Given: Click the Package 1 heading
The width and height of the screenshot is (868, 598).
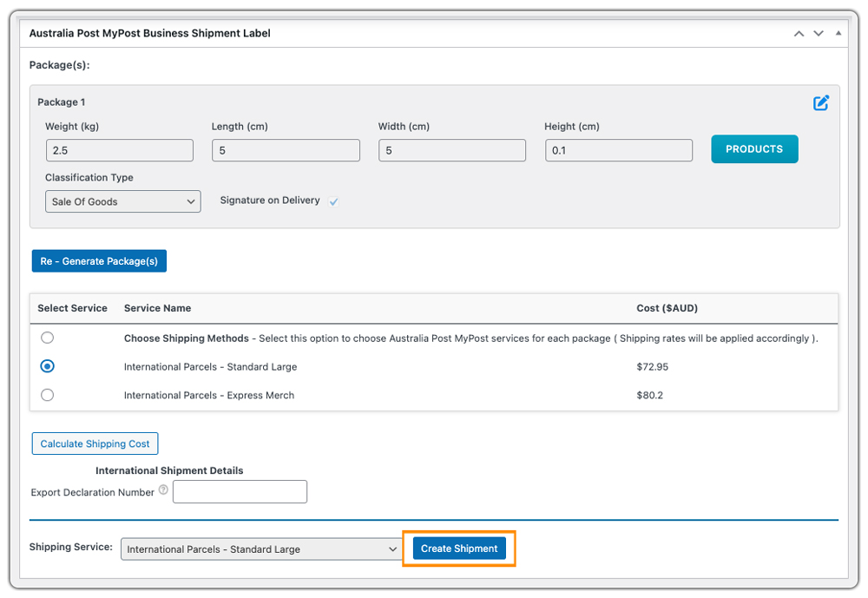Looking at the screenshot, I should (x=62, y=102).
